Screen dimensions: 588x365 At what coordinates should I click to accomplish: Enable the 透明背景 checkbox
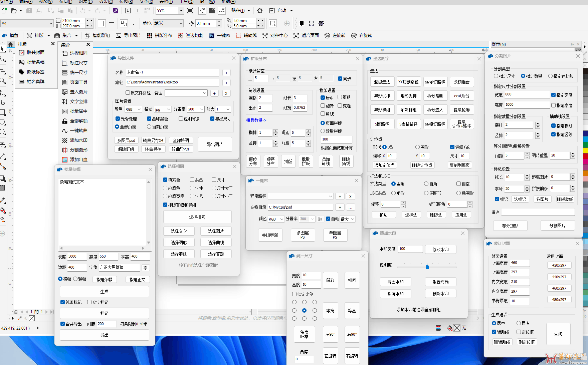tap(181, 119)
